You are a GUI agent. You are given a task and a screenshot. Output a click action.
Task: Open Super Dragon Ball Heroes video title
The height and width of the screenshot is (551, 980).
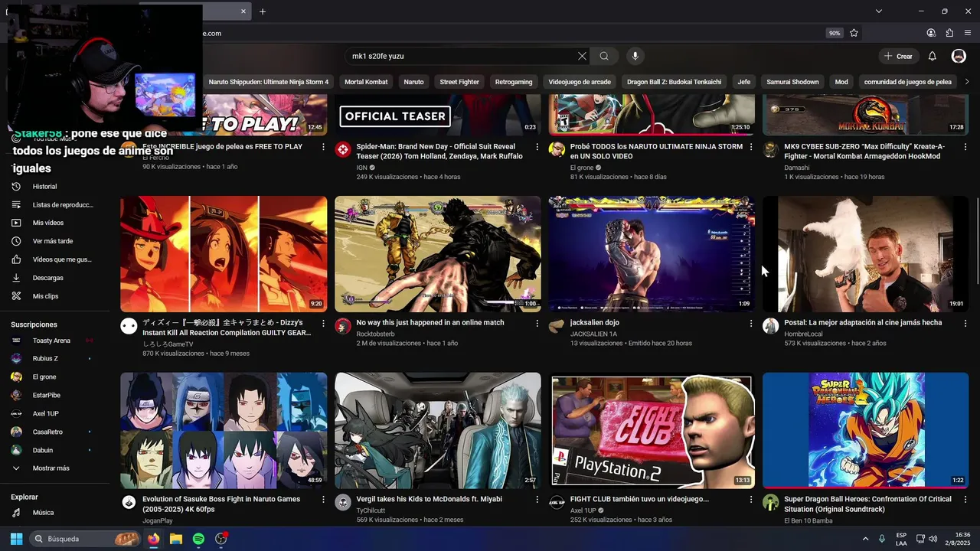(x=868, y=504)
